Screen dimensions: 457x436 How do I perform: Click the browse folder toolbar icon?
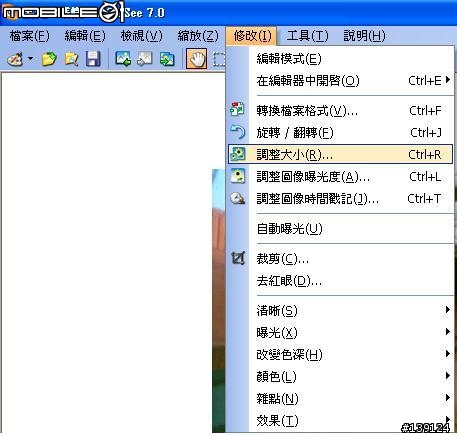click(x=71, y=59)
